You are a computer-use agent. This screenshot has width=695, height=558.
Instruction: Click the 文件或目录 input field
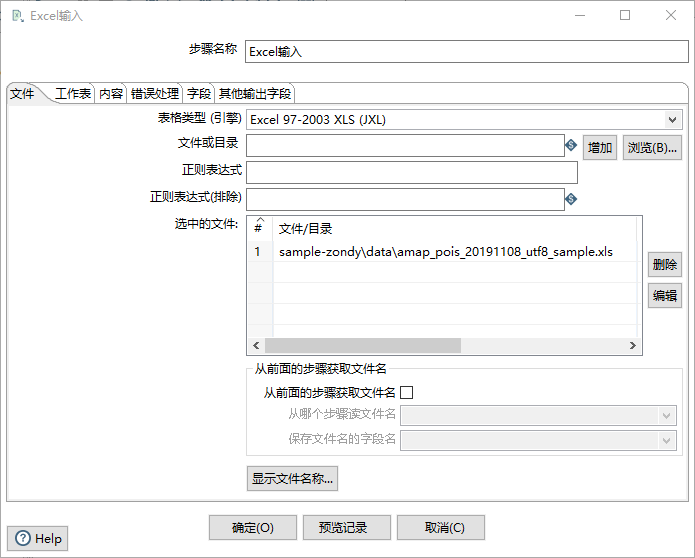click(x=405, y=145)
